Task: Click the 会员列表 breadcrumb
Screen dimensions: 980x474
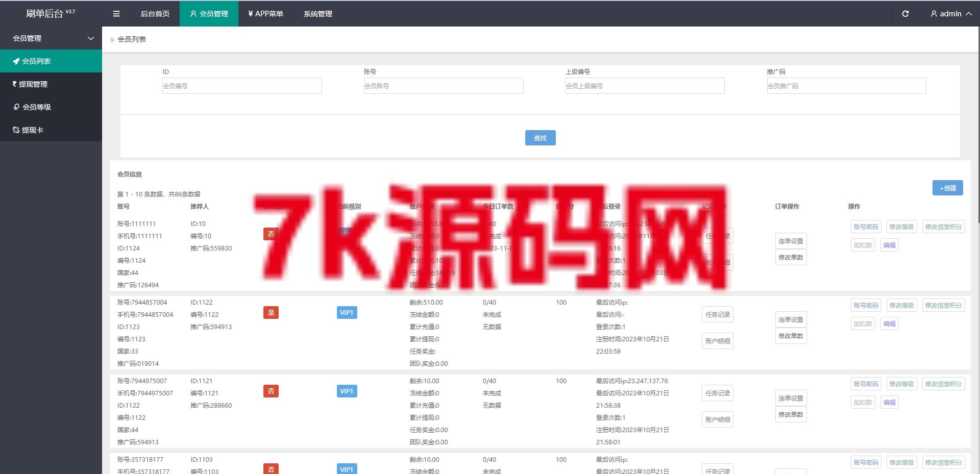Action: click(132, 39)
